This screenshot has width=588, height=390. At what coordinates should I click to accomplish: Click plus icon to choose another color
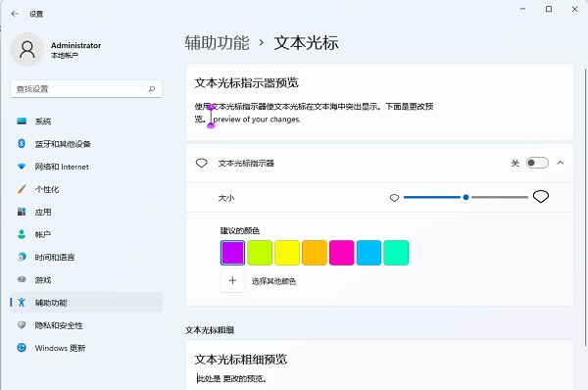tap(232, 280)
